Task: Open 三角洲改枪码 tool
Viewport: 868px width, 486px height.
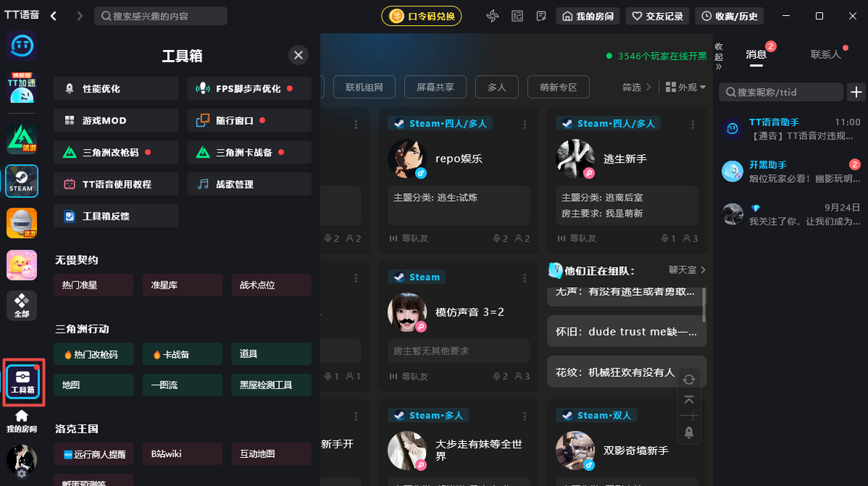Action: 116,152
